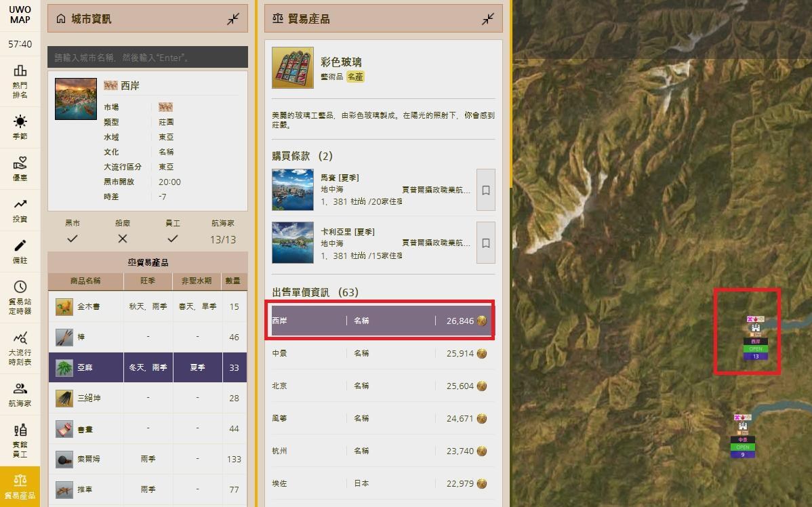Open the 熱門排名 panel

tap(21, 79)
